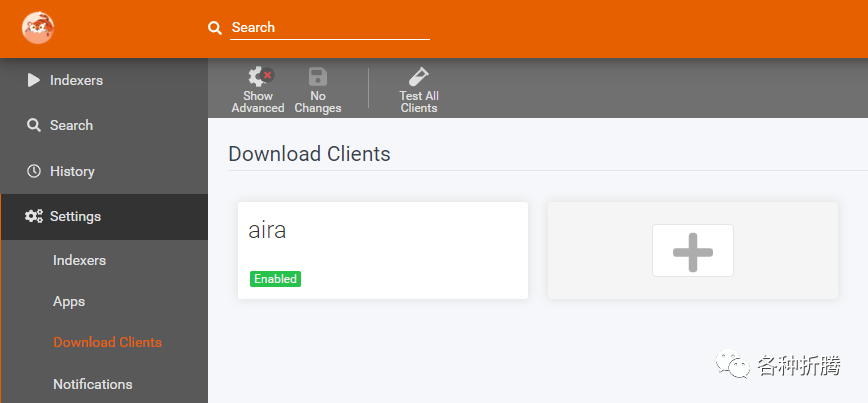This screenshot has width=868, height=403.
Task: Open the Search page from sidebar
Action: coord(104,126)
